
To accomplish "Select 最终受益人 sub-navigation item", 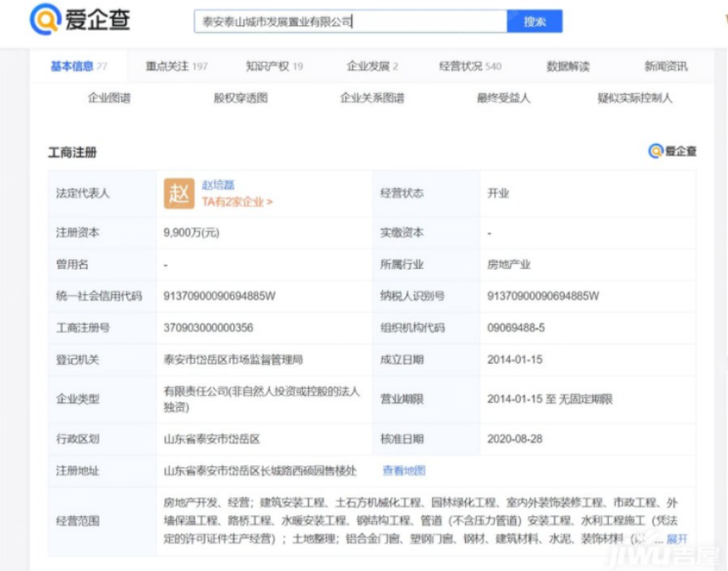I will click(503, 98).
